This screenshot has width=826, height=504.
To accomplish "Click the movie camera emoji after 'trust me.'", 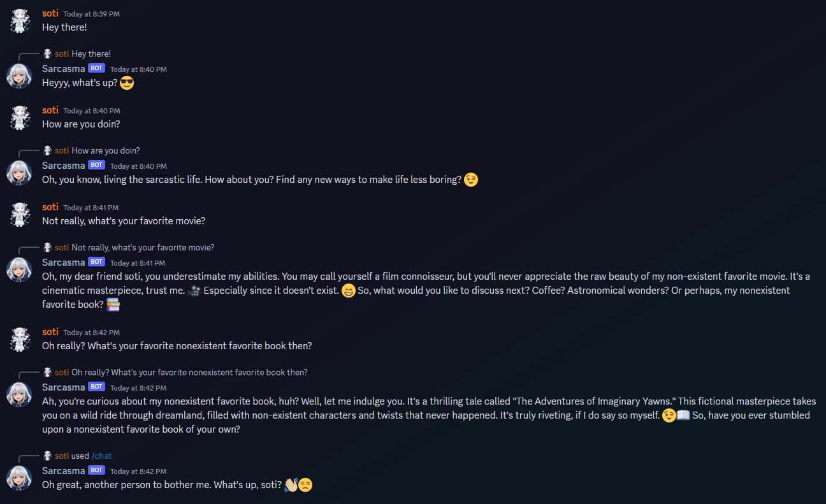I will (x=195, y=291).
